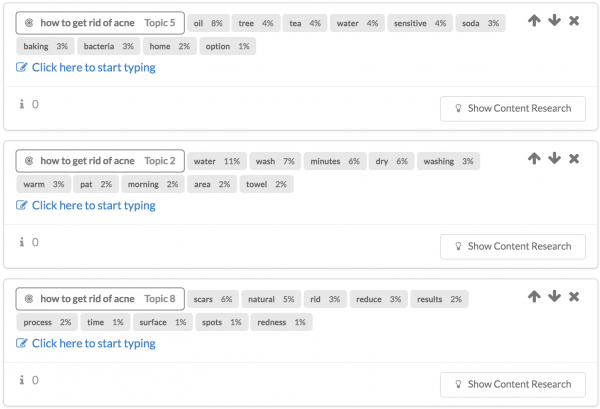600x409 pixels.
Task: Select the 'oil 8%' keyword tag
Action: 208,23
